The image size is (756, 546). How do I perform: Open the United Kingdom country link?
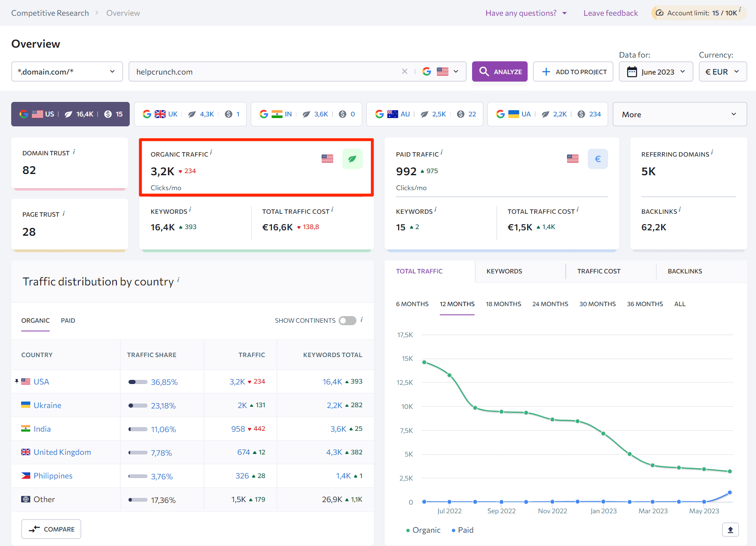62,452
